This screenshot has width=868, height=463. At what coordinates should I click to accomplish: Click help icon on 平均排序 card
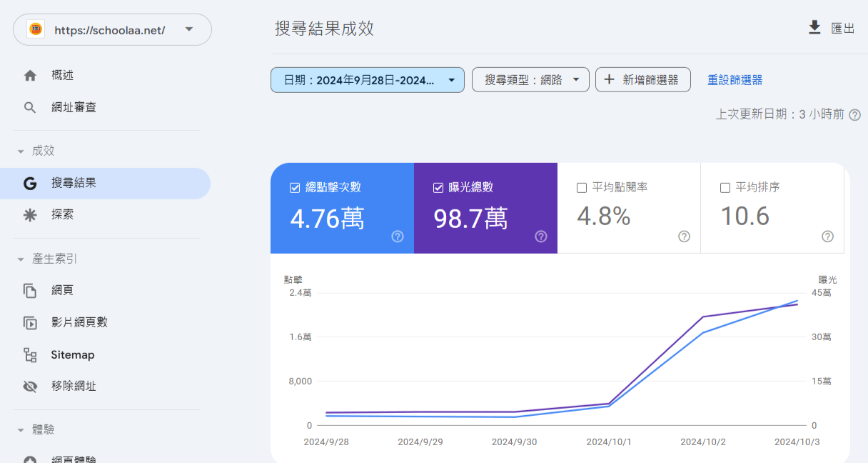(x=827, y=237)
